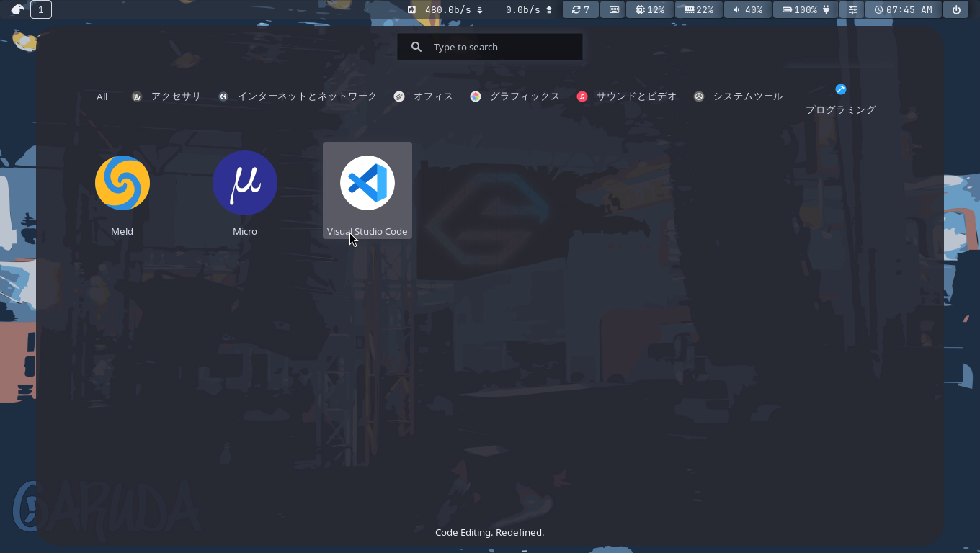Switch to the オフィス category
Viewport: 980px width, 553px height.
point(424,96)
